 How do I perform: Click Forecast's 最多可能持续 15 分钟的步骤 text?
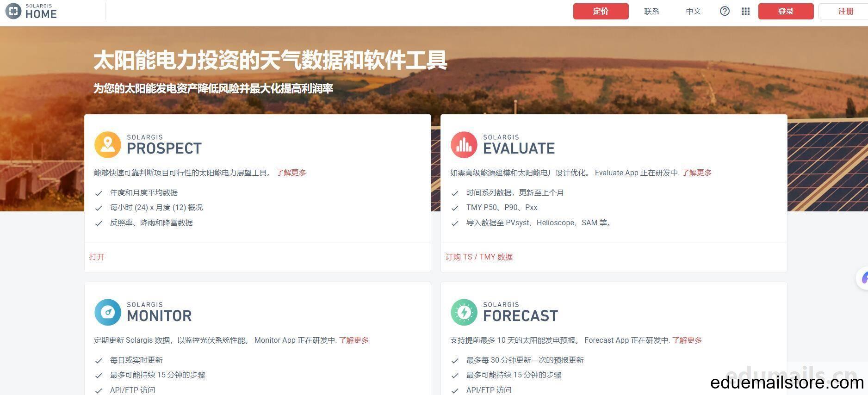click(514, 375)
